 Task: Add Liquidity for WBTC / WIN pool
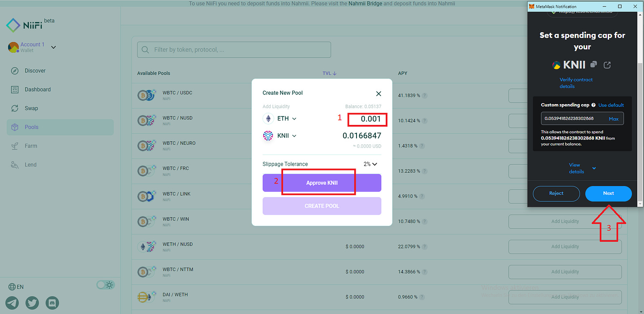coord(565,221)
